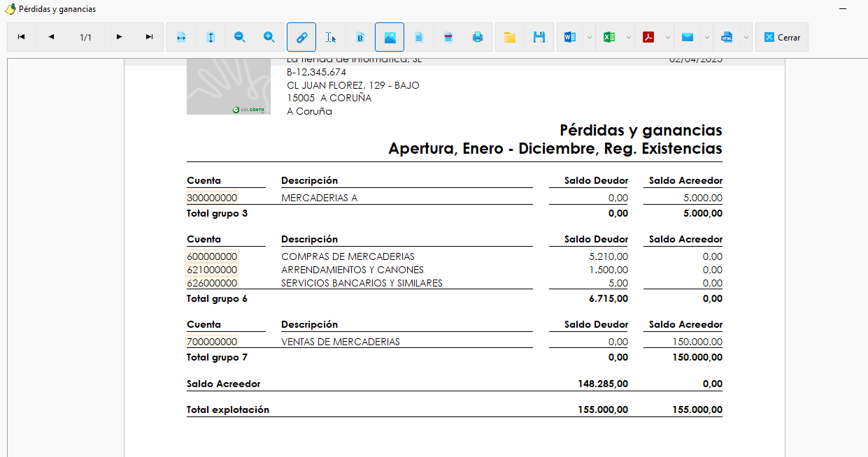Export the report to HTML
This screenshot has width=868, height=457.
[x=727, y=37]
